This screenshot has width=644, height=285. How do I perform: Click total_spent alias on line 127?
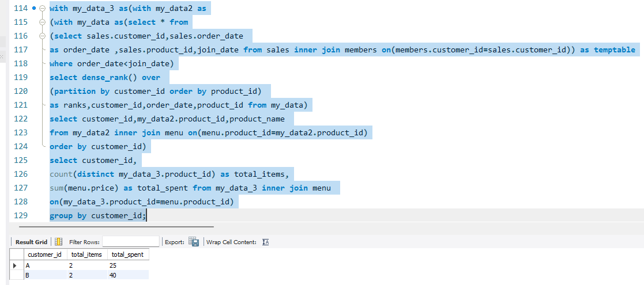[162, 188]
